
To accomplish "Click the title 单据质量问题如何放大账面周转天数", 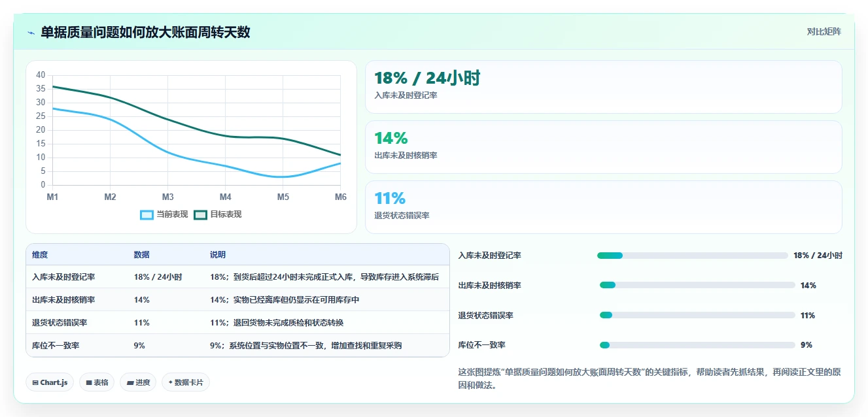I will (x=145, y=32).
